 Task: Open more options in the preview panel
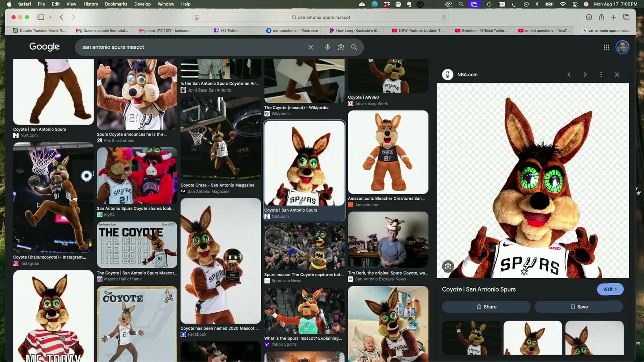601,75
